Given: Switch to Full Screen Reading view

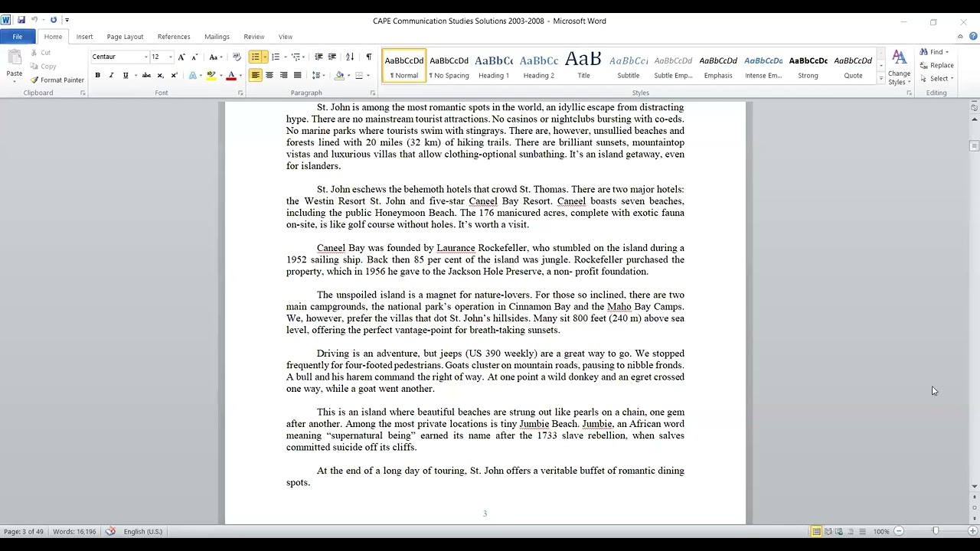Looking at the screenshot, I should coord(828,531).
